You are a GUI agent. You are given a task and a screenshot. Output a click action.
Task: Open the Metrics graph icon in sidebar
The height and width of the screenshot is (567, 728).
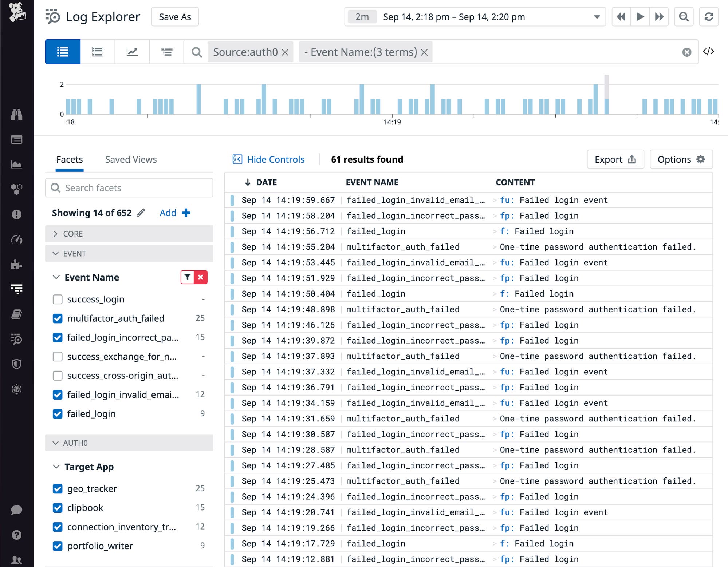(17, 164)
